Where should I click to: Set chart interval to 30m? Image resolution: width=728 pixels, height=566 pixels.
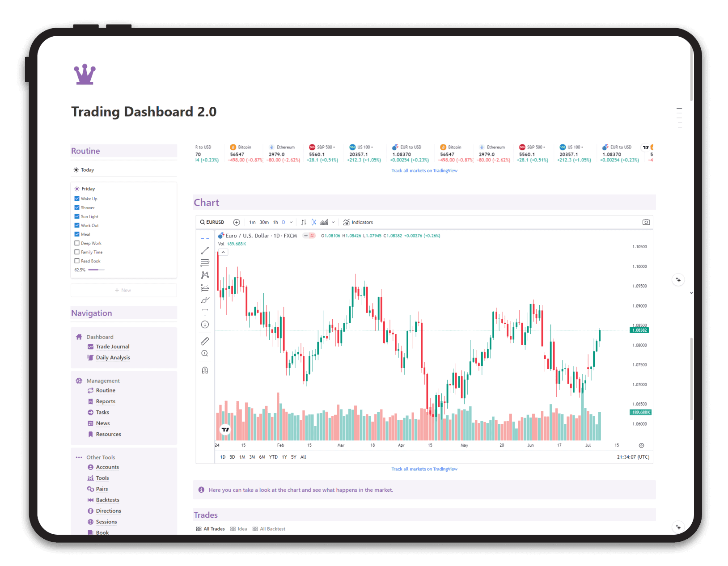pos(264,222)
